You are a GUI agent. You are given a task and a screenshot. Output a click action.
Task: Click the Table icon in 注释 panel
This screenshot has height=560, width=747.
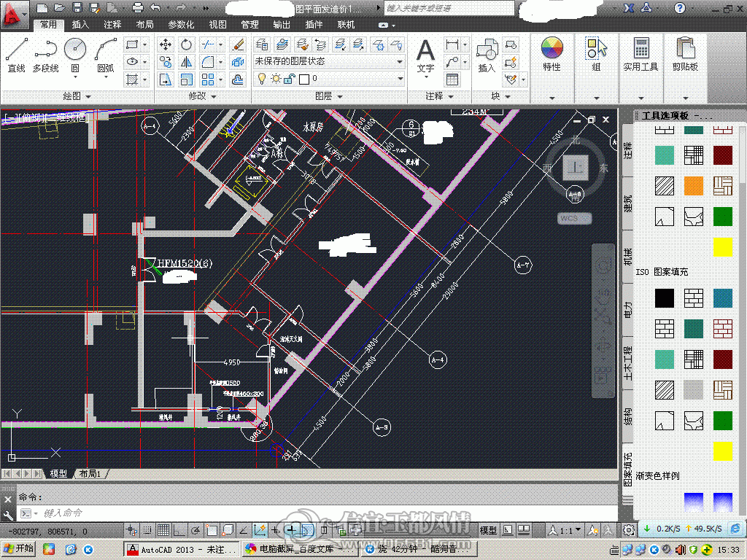click(452, 79)
